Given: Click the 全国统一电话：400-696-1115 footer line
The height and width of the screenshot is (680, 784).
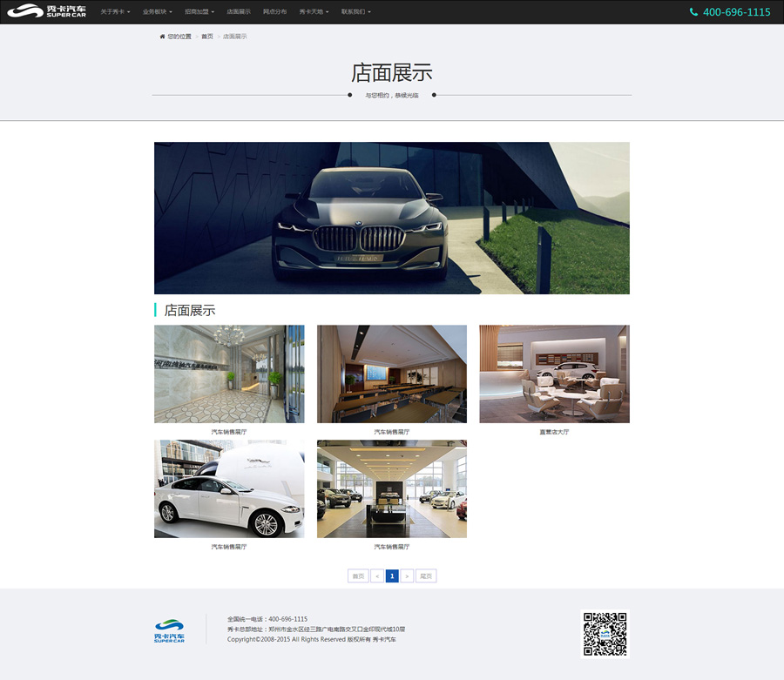Looking at the screenshot, I should pos(267,619).
